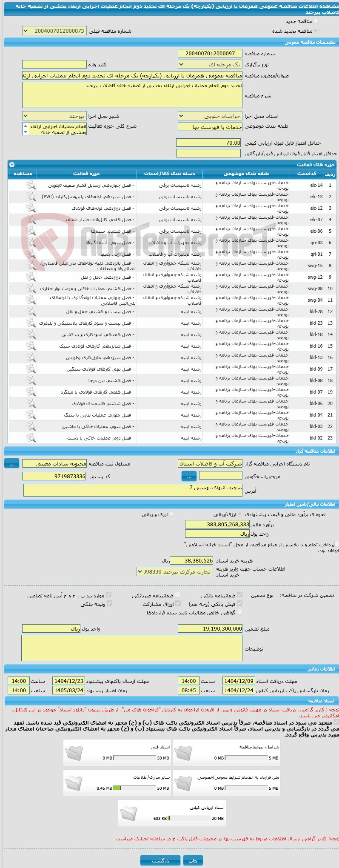Open the view magnifier for row bld-09
The height and width of the screenshot is (868, 339).
coord(30,369)
